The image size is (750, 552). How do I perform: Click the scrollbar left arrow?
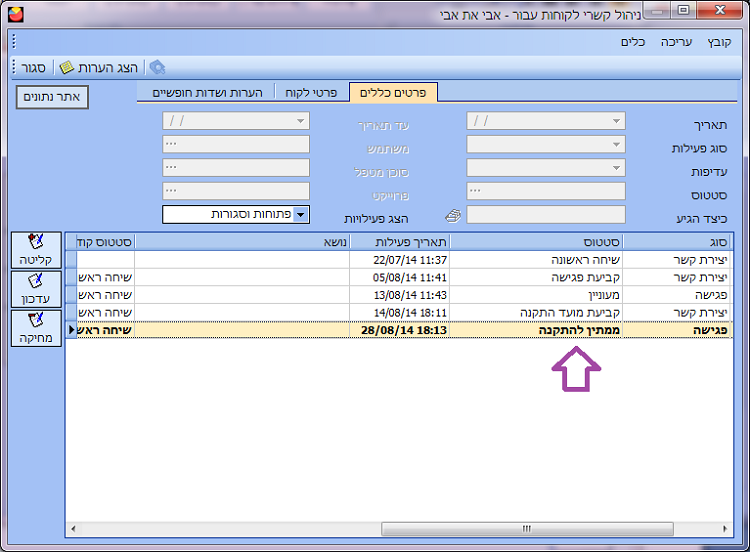73,529
